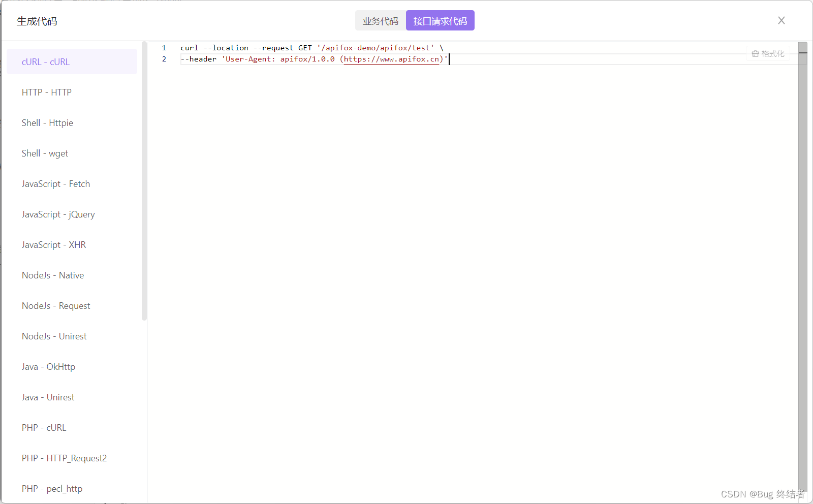Screen dimensions: 813x504
Task: Select PHP - HTTP_Request2 entry
Action: point(72,458)
